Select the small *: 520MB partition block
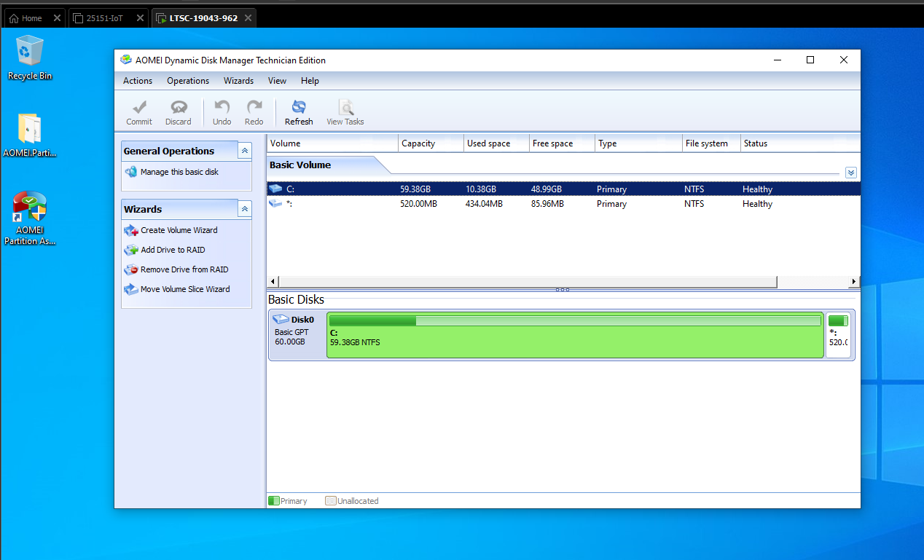 [x=838, y=336]
